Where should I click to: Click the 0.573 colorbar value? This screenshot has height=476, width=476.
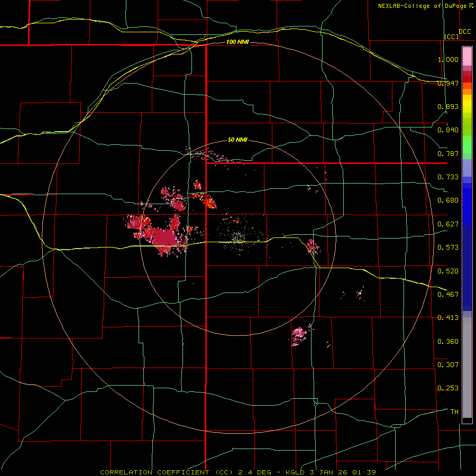coord(448,248)
